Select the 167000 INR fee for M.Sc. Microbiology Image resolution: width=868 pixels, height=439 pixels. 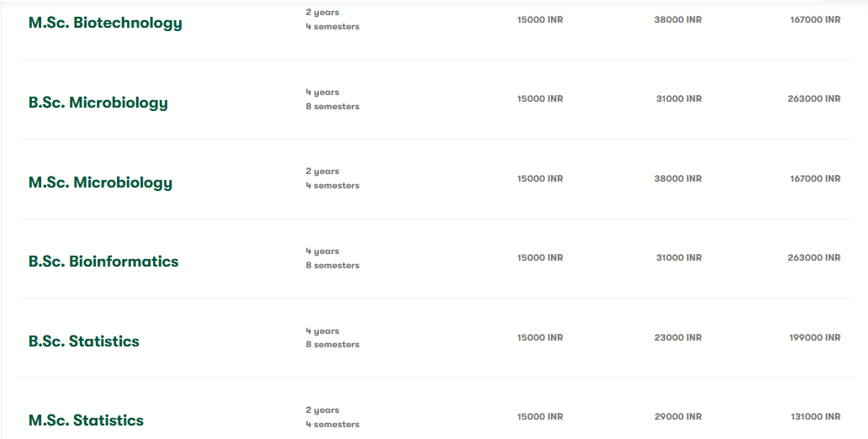click(814, 178)
